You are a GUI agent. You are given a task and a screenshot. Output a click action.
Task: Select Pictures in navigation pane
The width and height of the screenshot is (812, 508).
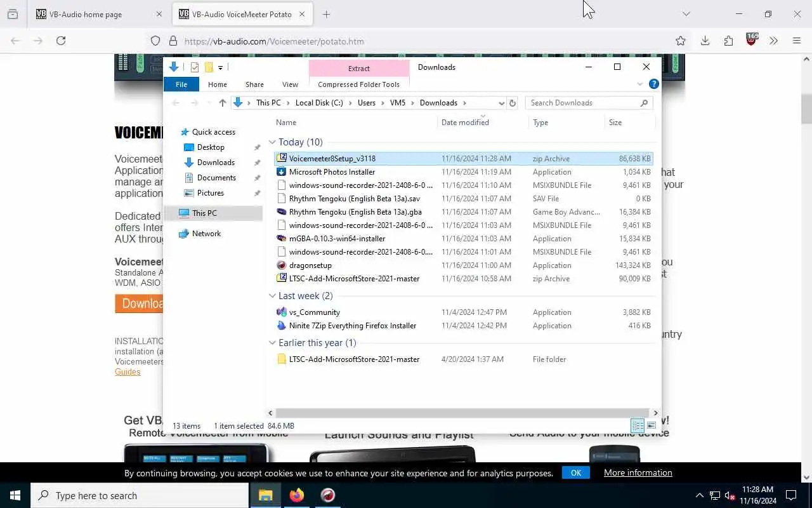[211, 193]
